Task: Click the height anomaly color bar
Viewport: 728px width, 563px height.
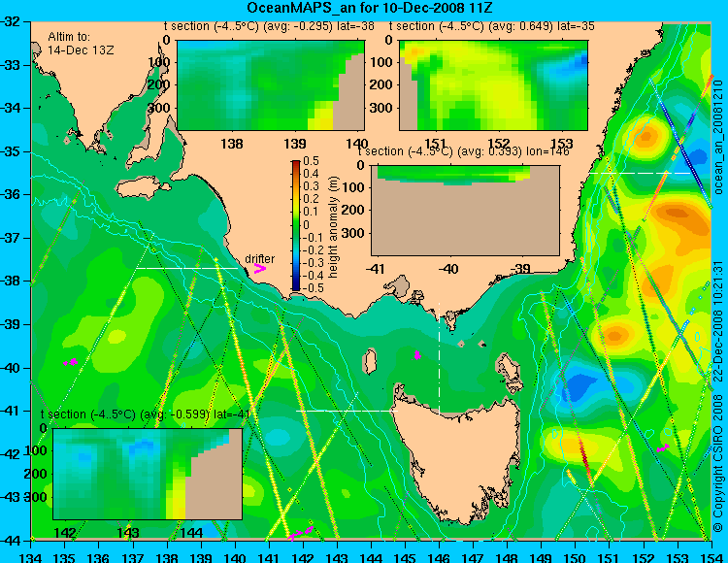Action: click(x=296, y=225)
